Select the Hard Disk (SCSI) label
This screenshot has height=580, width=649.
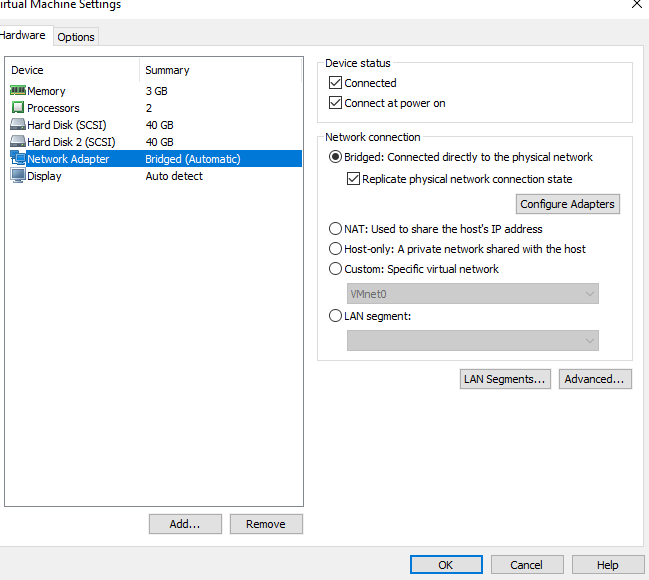pos(67,125)
